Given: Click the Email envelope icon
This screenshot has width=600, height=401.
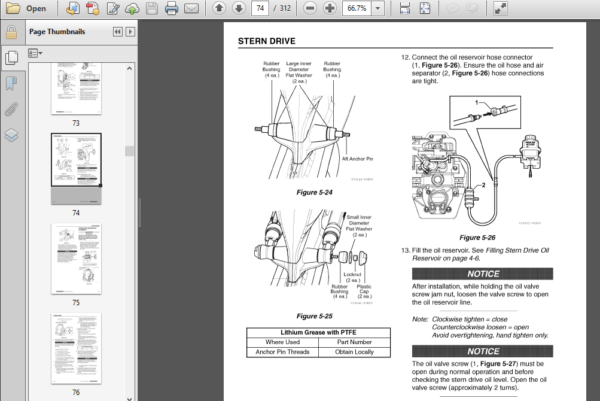Looking at the screenshot, I should [x=191, y=8].
